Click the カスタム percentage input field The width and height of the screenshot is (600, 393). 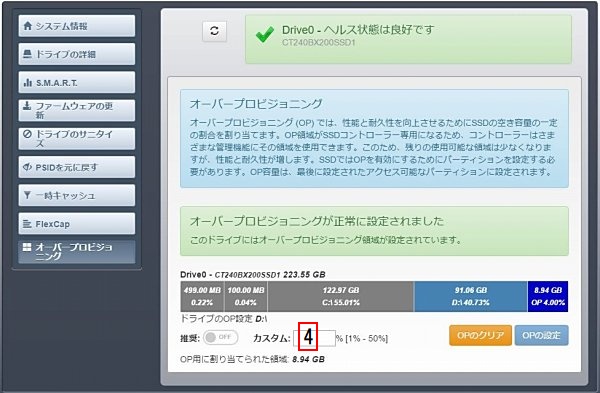tap(315, 338)
